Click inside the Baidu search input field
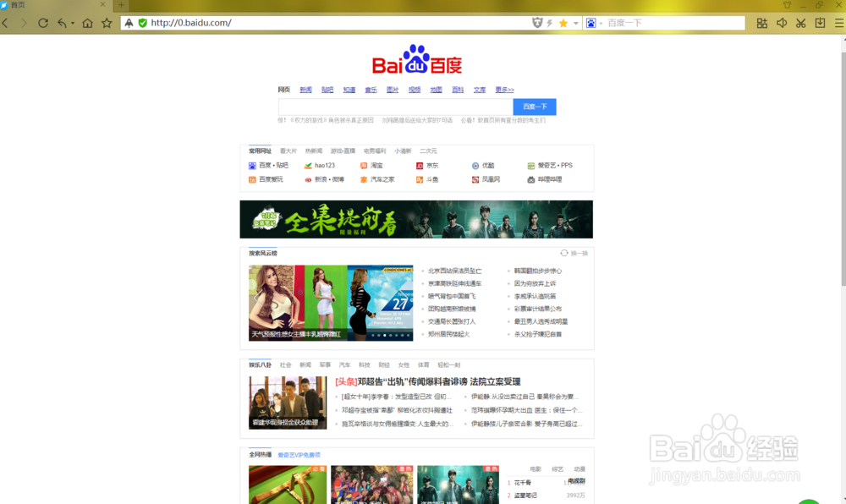 coord(389,107)
